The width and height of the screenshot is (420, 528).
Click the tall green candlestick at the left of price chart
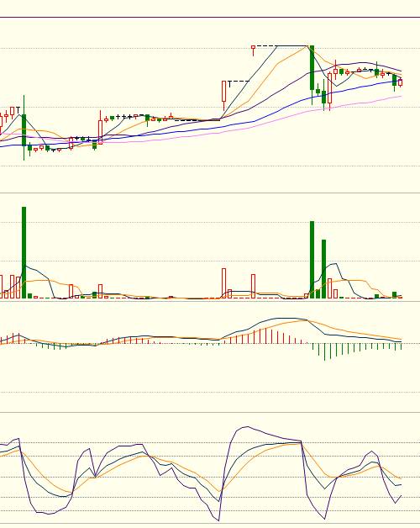pyautogui.click(x=24, y=129)
